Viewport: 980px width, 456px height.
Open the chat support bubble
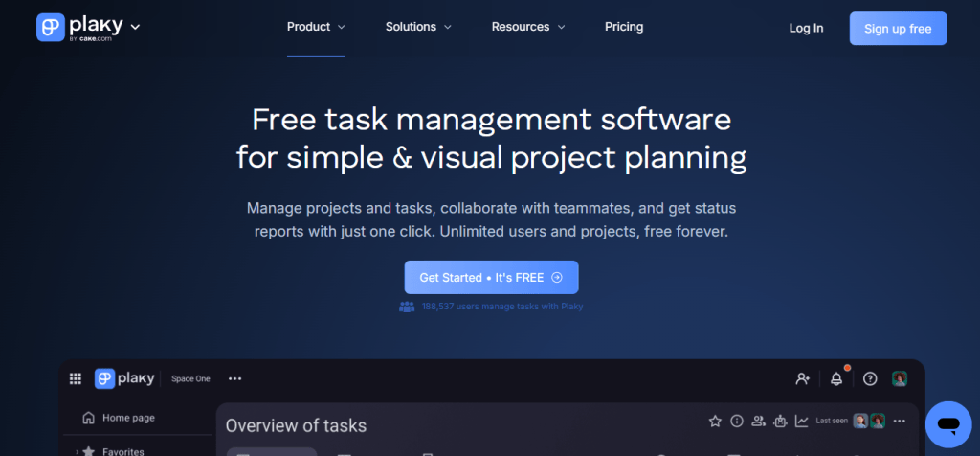947,423
